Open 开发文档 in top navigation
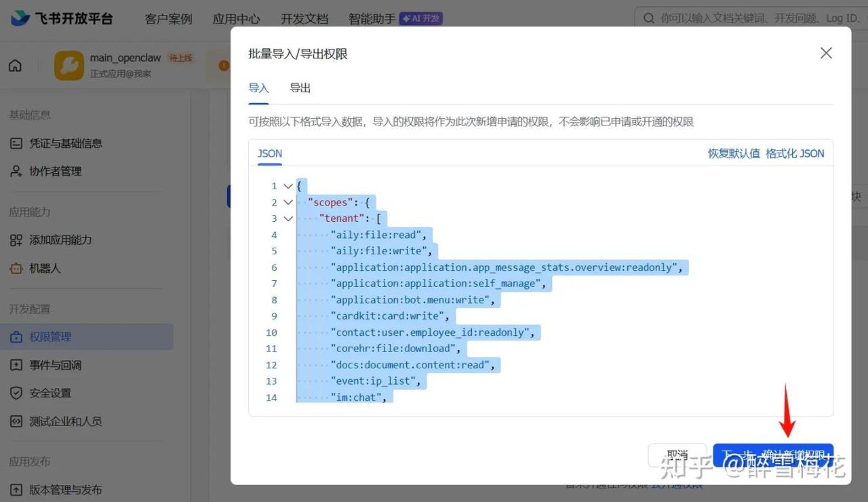The height and width of the screenshot is (502, 868). coord(304,19)
